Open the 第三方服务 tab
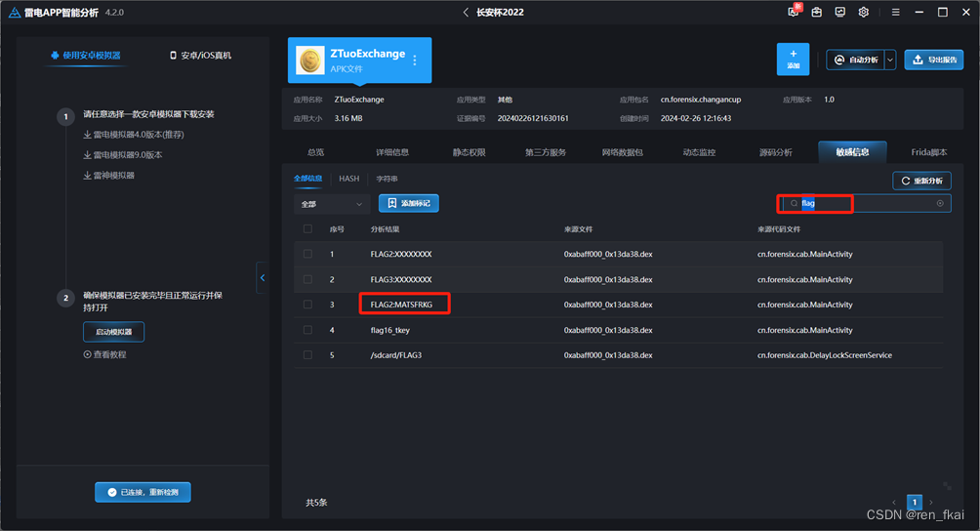The height and width of the screenshot is (531, 980). pyautogui.click(x=546, y=152)
